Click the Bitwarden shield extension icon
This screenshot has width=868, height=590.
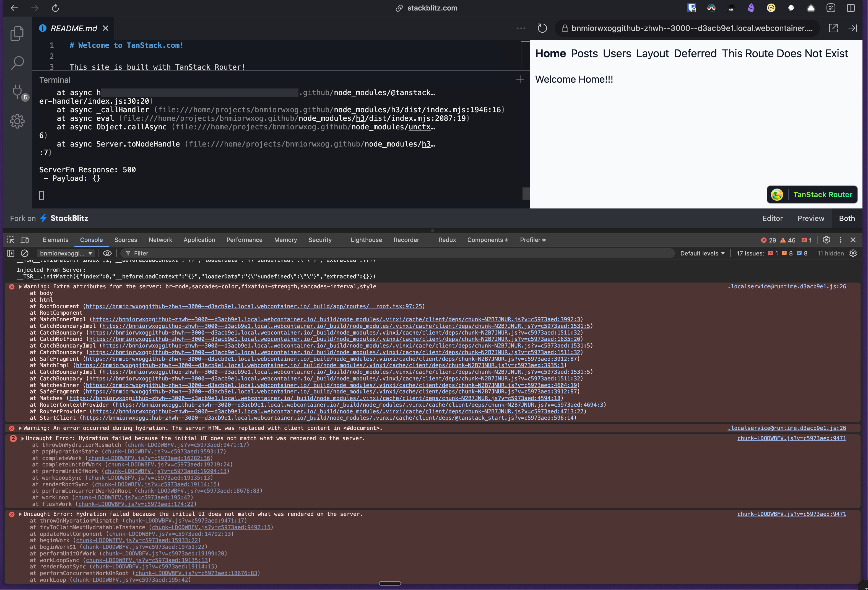point(691,8)
